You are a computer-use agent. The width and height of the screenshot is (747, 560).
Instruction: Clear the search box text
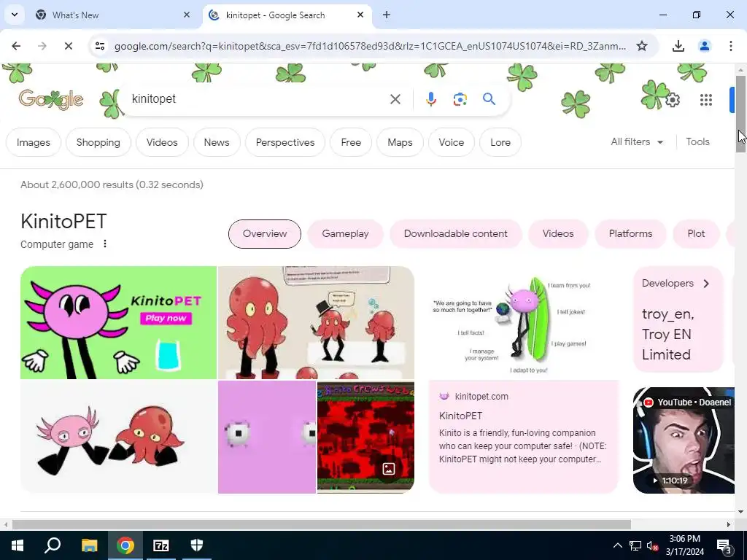coord(395,99)
